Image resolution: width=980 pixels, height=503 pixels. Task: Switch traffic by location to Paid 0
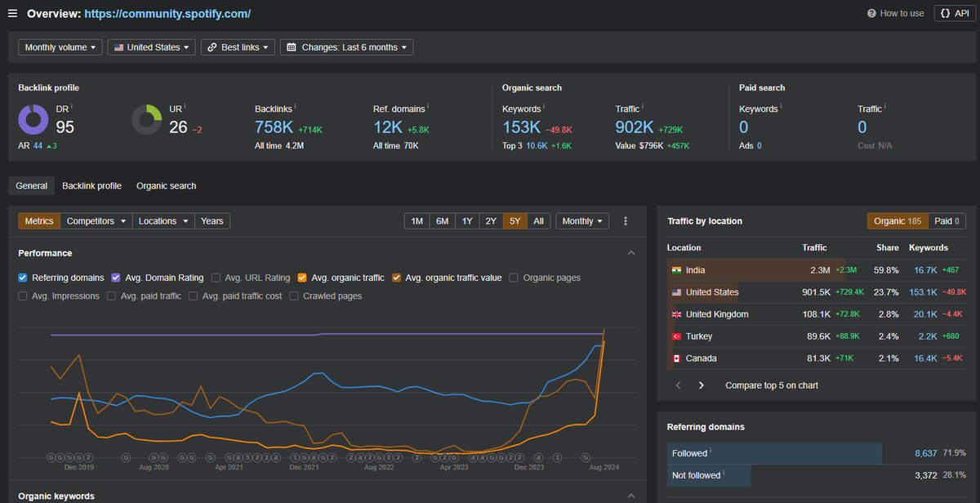tap(947, 221)
